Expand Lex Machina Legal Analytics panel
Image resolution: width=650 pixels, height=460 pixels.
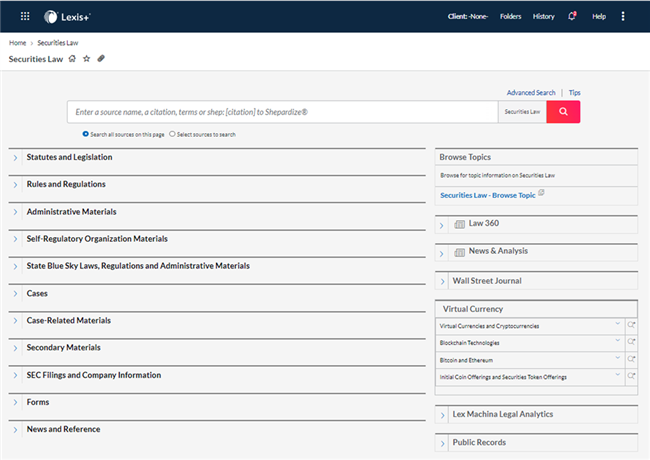click(x=442, y=415)
